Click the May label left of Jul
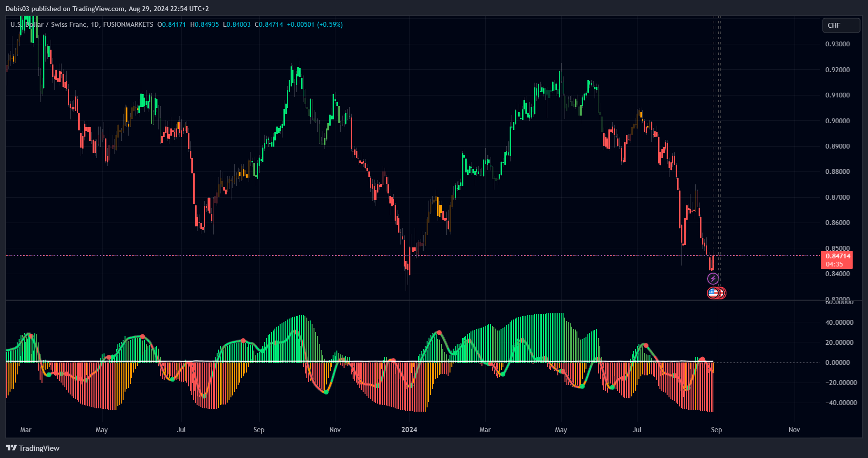 [x=102, y=430]
